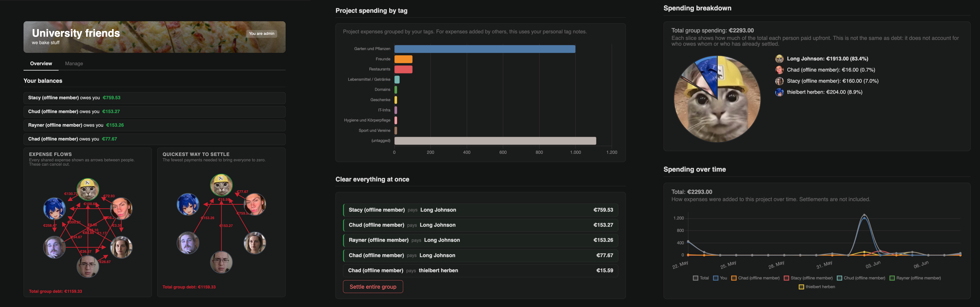Click Chad (offline member): €16.00 legend text
This screenshot has width=980, height=307.
(x=831, y=70)
